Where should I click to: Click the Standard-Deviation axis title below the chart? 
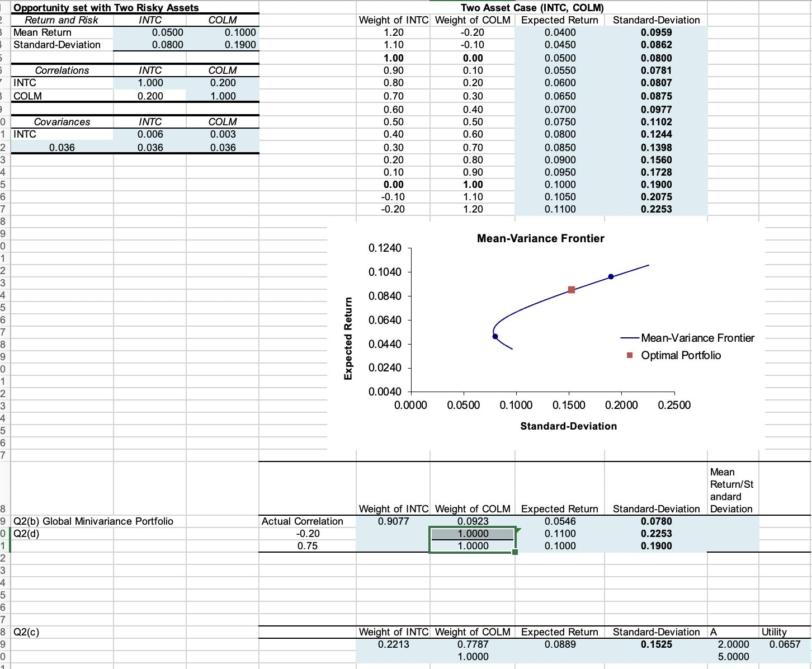tap(570, 426)
